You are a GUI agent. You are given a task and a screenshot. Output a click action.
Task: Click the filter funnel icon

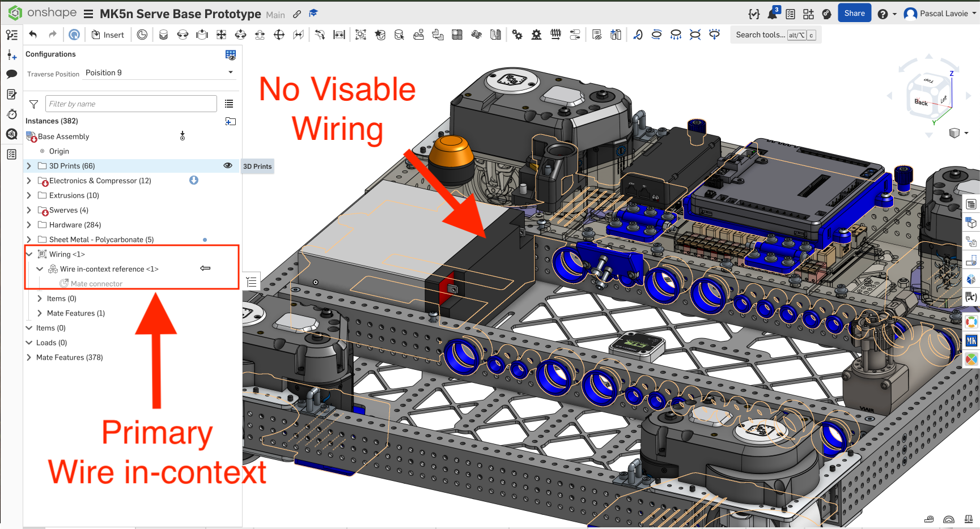(33, 104)
